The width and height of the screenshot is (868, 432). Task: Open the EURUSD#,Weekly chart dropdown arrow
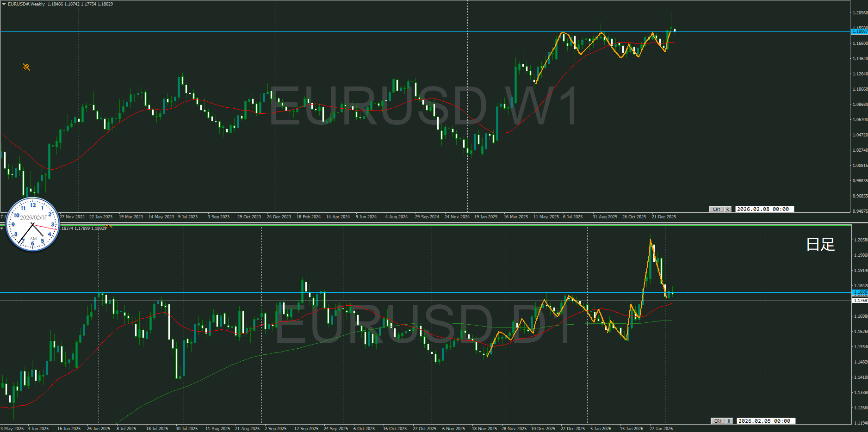coord(4,4)
